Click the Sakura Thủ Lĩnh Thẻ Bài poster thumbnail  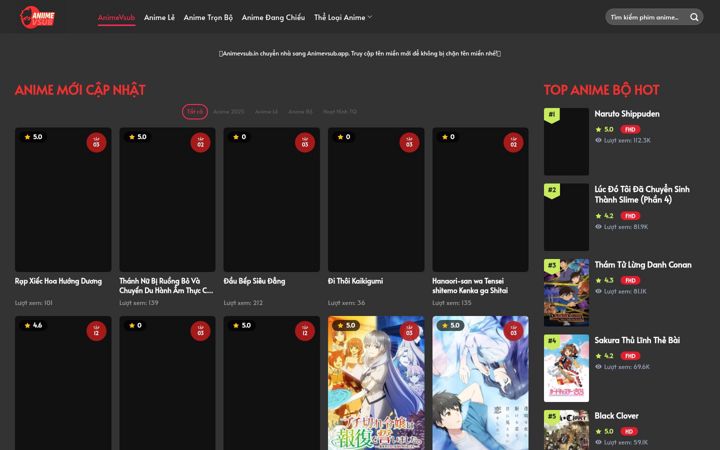(x=566, y=368)
